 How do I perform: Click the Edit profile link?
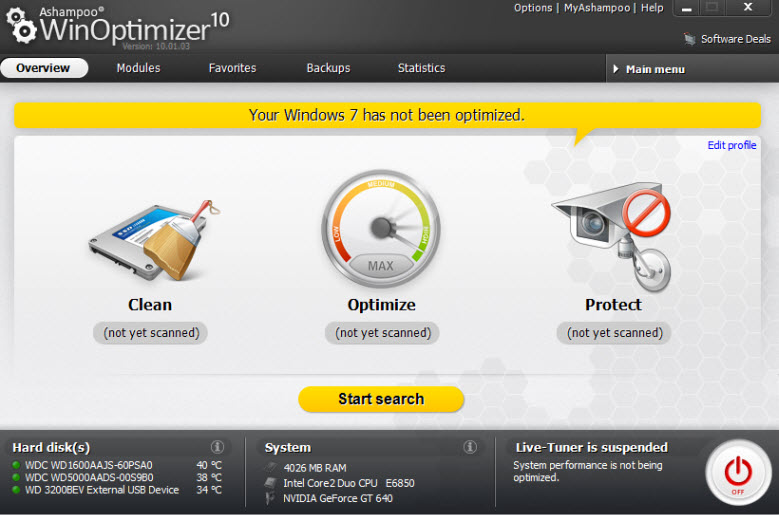tap(732, 145)
